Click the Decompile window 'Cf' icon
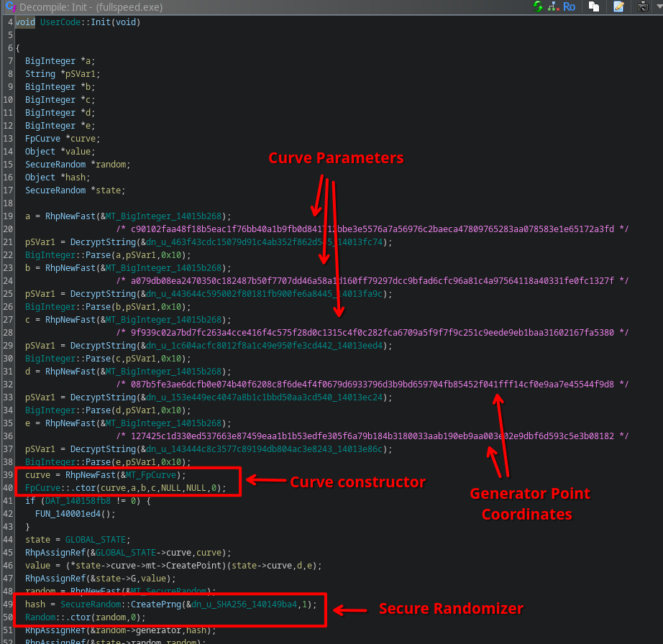The width and height of the screenshot is (663, 644). (x=11, y=6)
